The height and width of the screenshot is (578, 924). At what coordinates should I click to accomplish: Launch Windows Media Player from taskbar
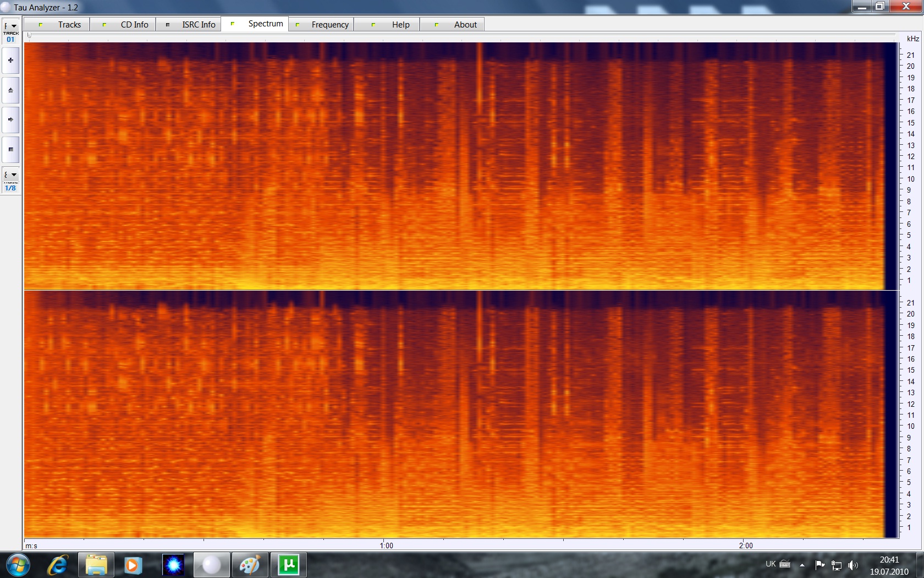pyautogui.click(x=133, y=565)
